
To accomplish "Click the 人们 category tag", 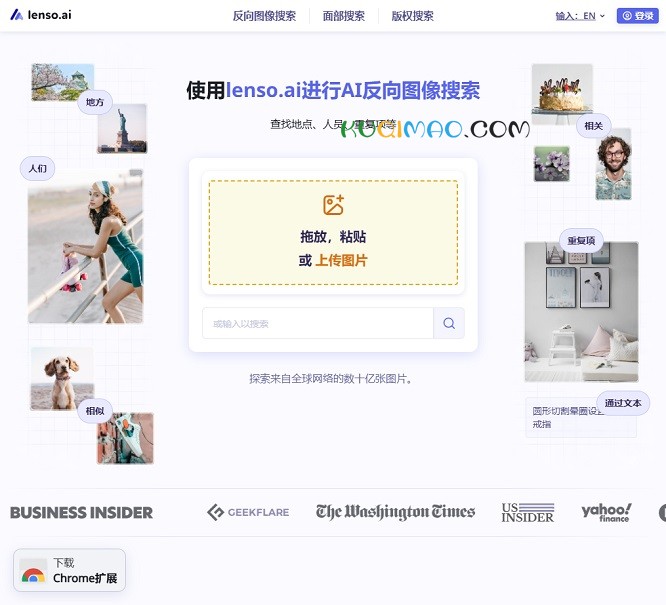I will 37,168.
